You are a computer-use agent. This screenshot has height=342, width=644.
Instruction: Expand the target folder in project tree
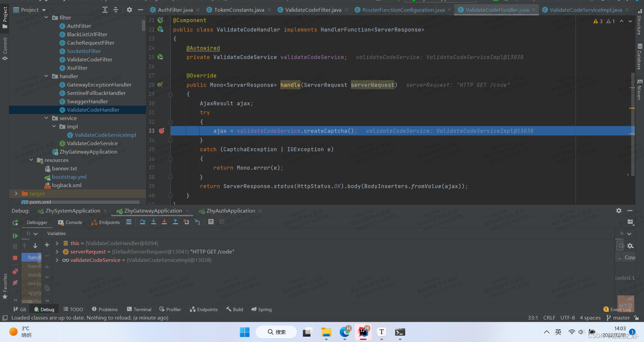pyautogui.click(x=16, y=193)
